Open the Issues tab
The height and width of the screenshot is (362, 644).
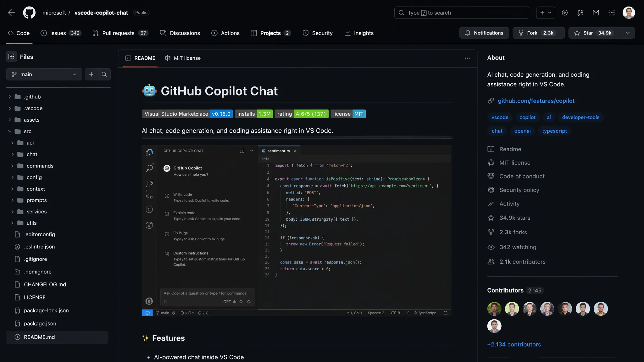click(61, 33)
